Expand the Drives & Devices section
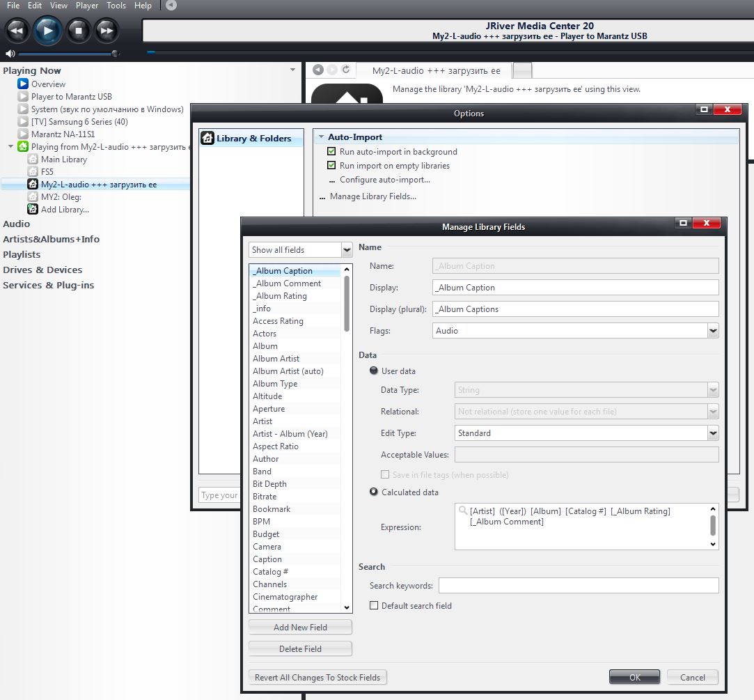754x700 pixels. click(42, 270)
